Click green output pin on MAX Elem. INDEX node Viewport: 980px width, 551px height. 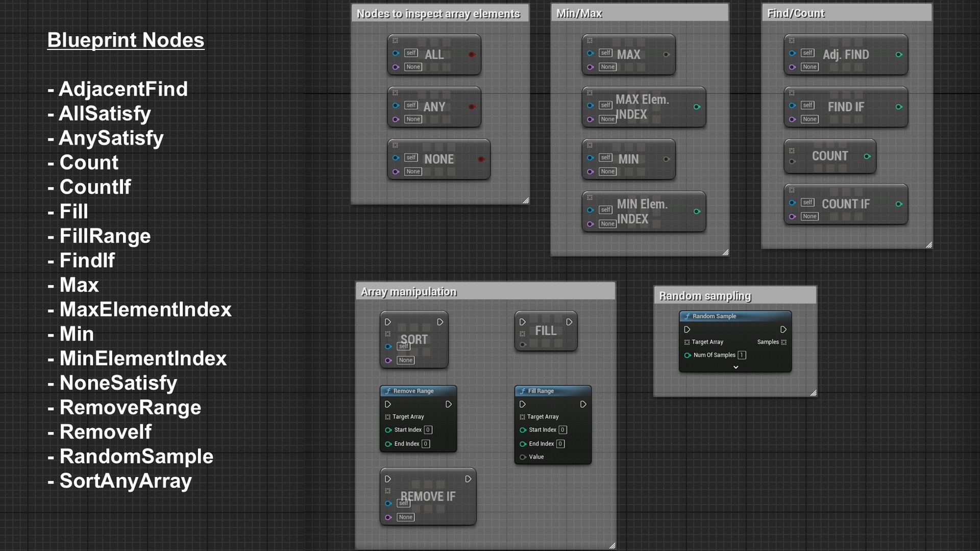click(x=697, y=107)
